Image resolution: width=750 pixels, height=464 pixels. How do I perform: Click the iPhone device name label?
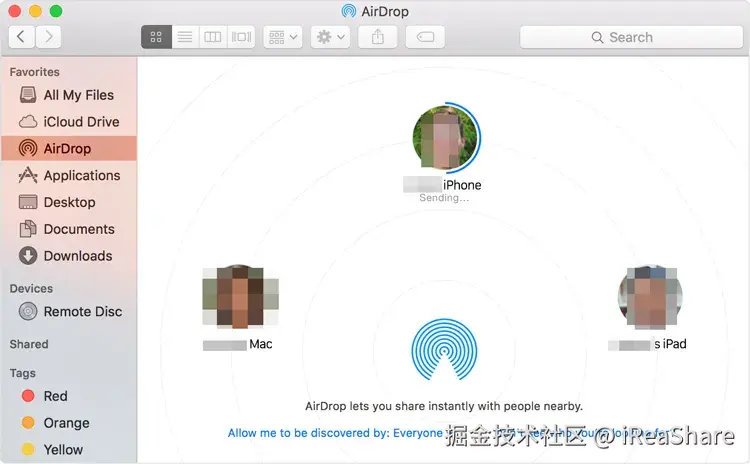(x=442, y=185)
